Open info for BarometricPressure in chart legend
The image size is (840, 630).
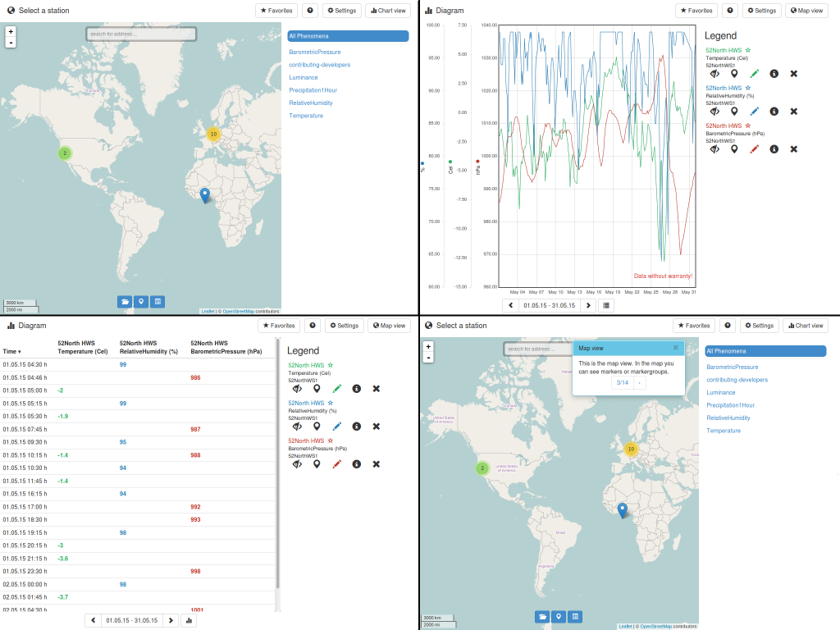click(x=774, y=149)
